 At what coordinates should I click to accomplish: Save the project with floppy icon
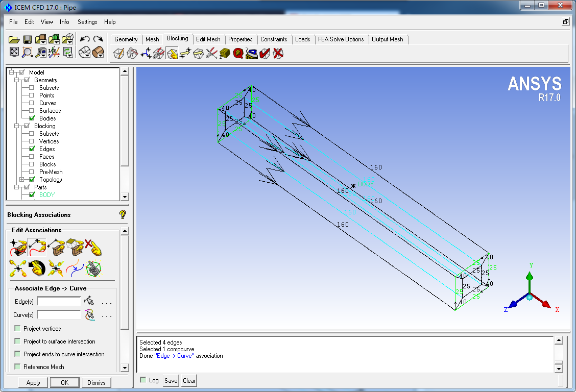pyautogui.click(x=27, y=39)
